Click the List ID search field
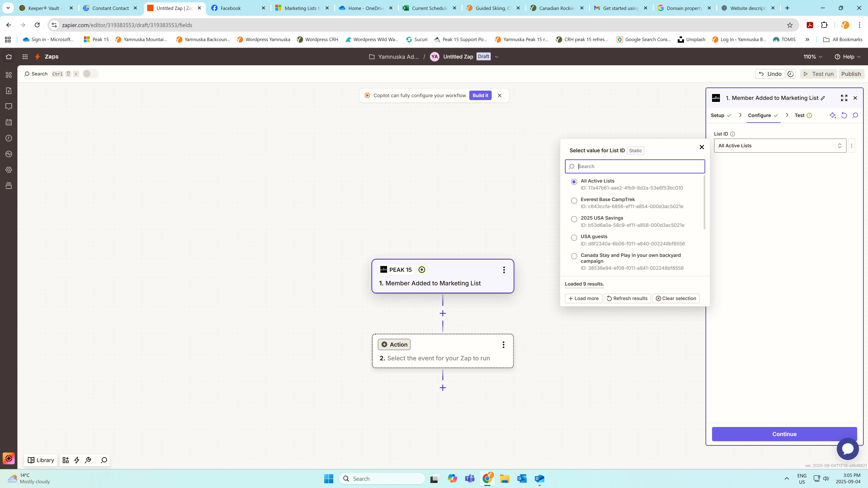 tap(635, 166)
